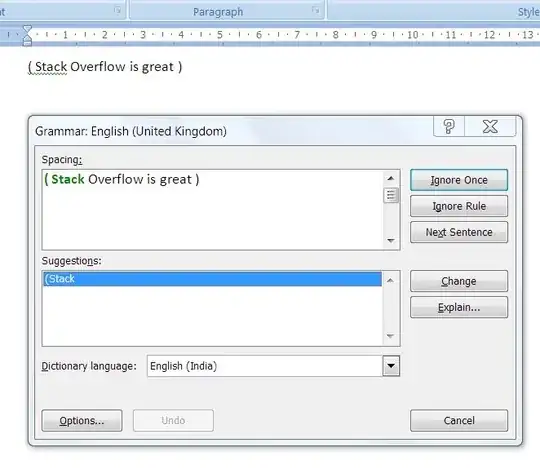Open the Explain... grammar help
Viewport: 540px width, 474px height.
click(459, 307)
